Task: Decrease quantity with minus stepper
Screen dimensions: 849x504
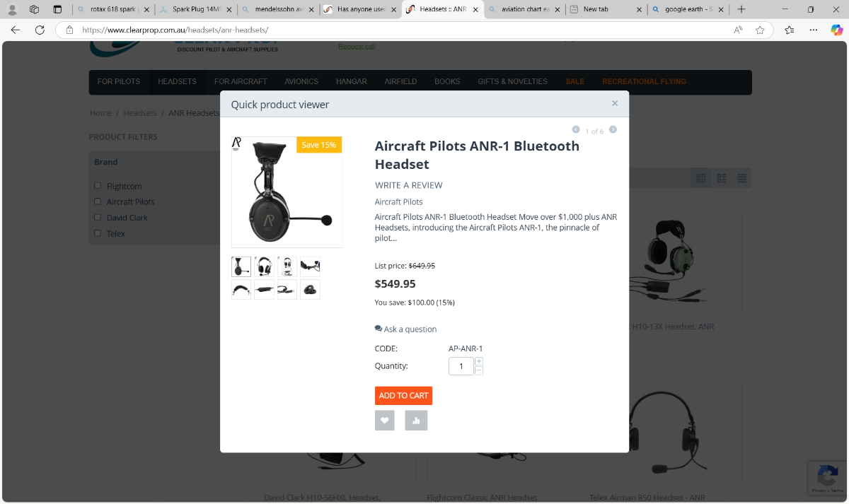Action: (479, 370)
